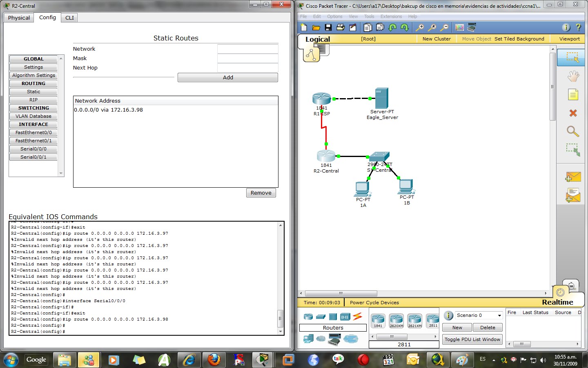This screenshot has width=588, height=368.
Task: Select the WAN Emulation cloud category icon
Action: [321, 339]
